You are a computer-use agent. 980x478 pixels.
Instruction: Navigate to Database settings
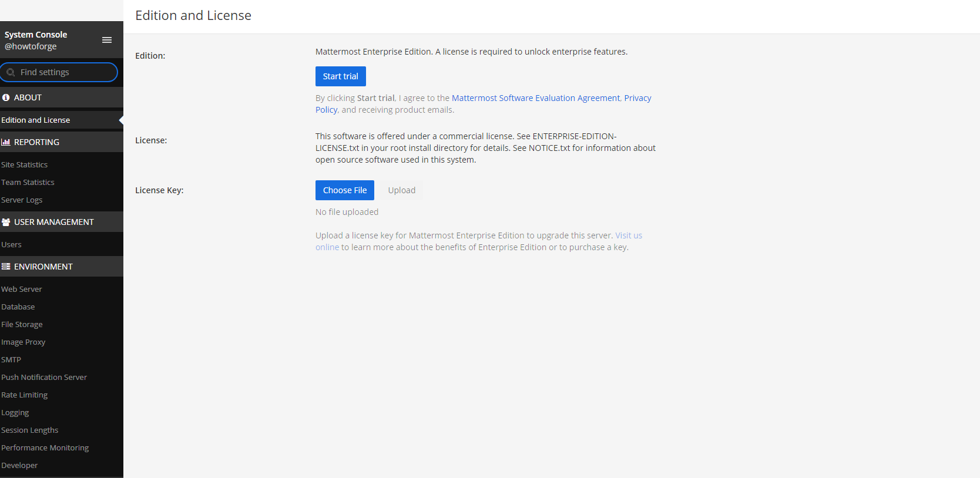point(18,307)
